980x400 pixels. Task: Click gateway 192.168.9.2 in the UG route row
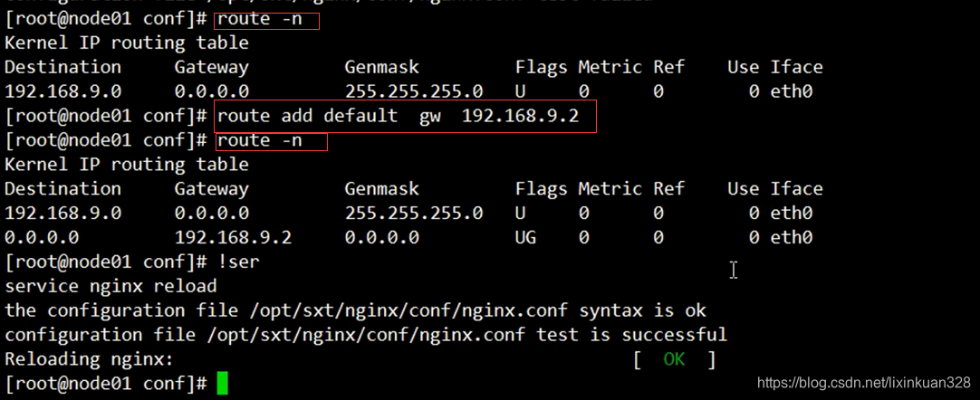pos(233,238)
